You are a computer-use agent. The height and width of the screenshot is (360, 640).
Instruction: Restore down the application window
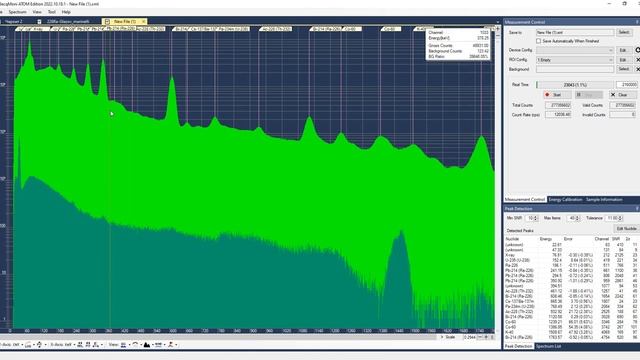pyautogui.click(x=624, y=4)
